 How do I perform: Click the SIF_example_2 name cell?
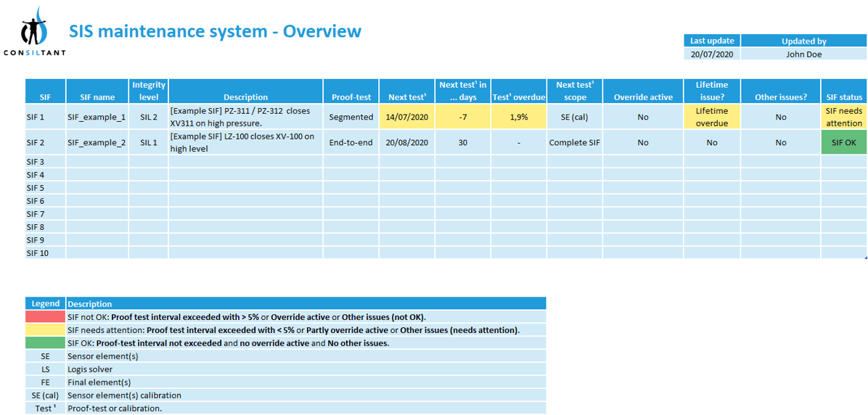pos(97,143)
